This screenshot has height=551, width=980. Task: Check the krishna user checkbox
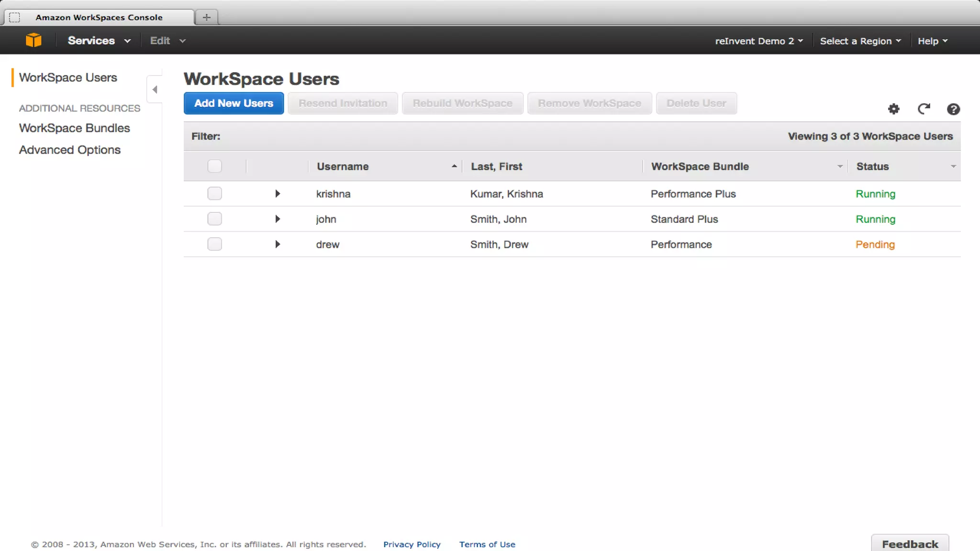pos(214,194)
